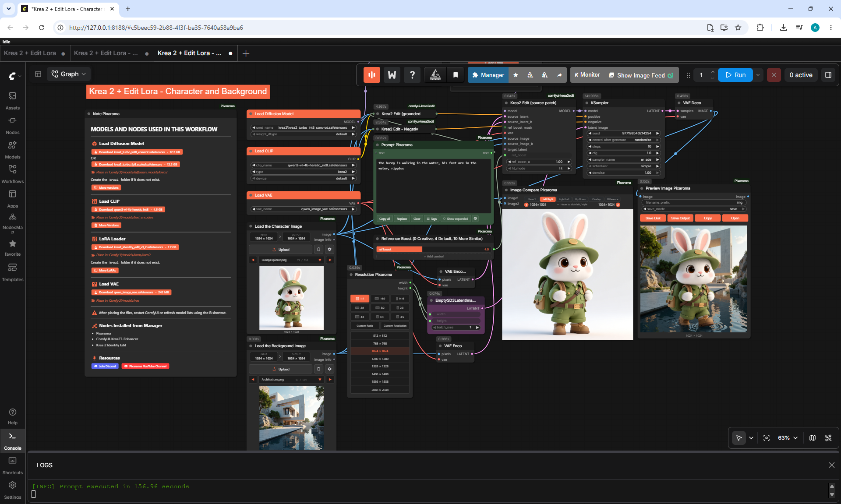
Task: Open the Help menu in sidebar
Action: click(x=12, y=416)
